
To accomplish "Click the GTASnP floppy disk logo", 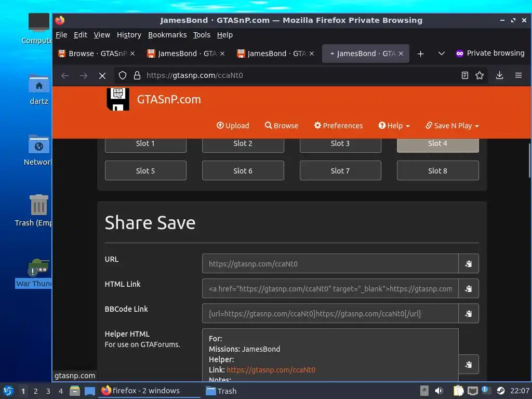I will (x=118, y=99).
